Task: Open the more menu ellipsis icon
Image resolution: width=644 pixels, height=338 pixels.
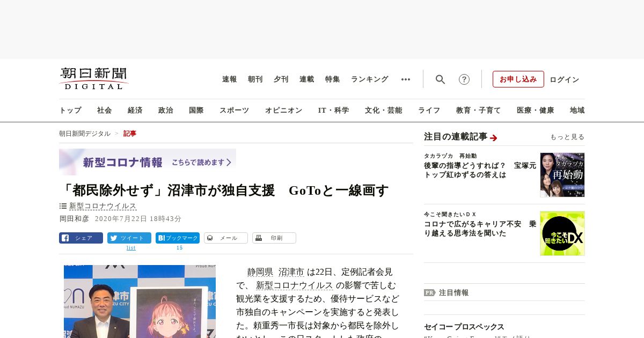Action: click(406, 79)
